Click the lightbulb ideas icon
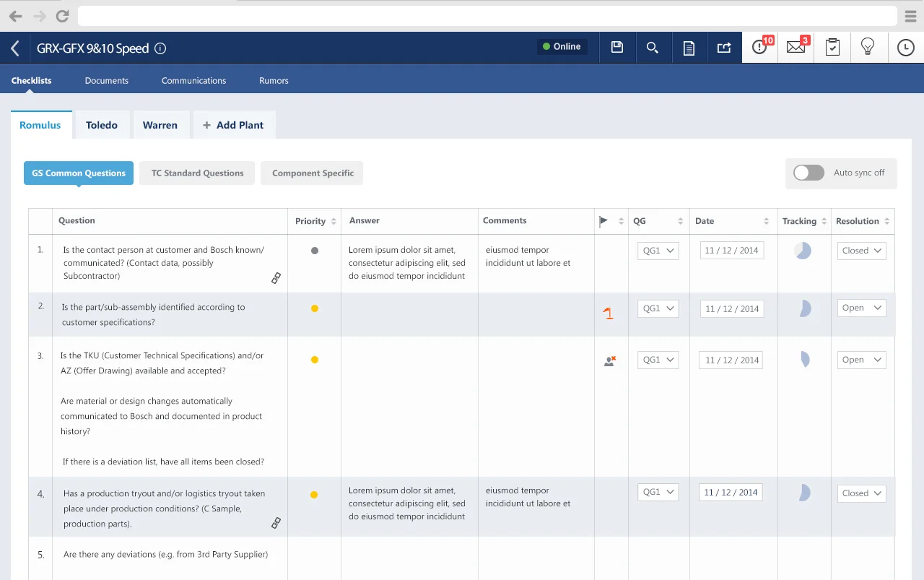 click(x=868, y=47)
